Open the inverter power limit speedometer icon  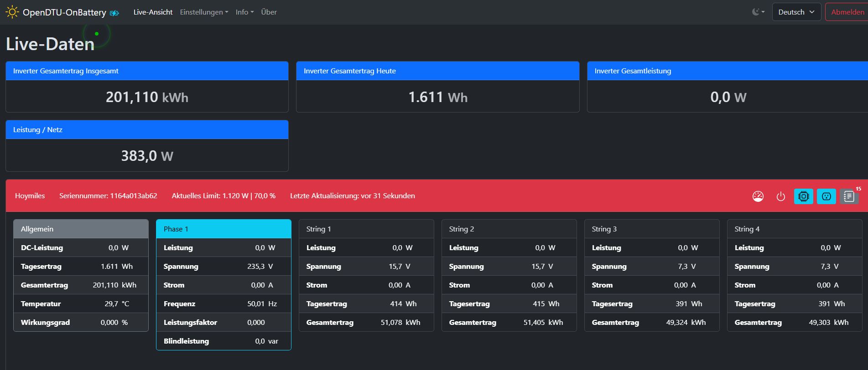[x=758, y=196]
